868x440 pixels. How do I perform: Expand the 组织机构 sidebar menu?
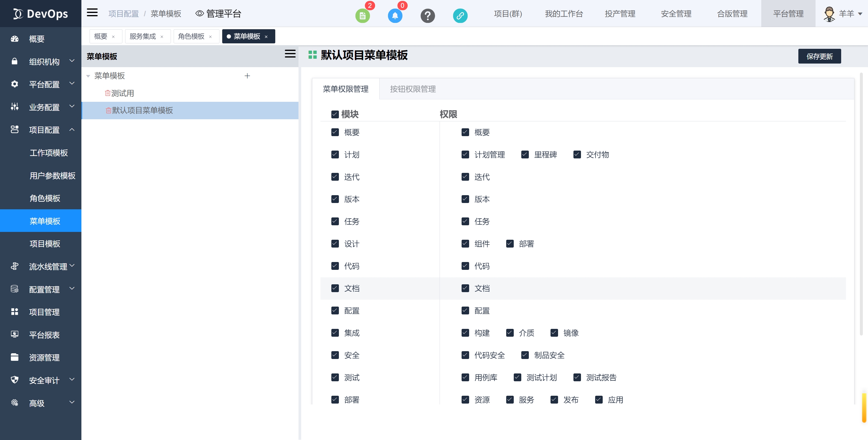[x=44, y=62]
